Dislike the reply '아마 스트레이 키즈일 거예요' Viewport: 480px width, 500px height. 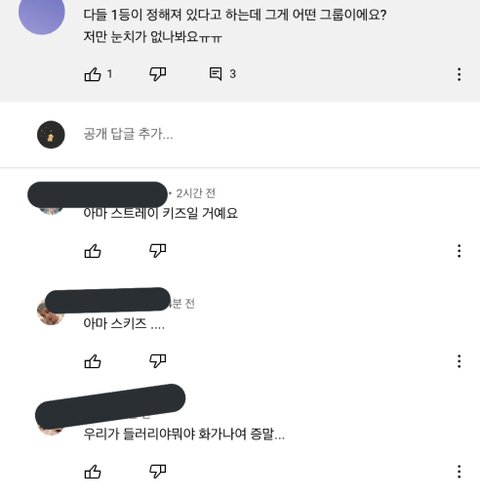pos(158,250)
